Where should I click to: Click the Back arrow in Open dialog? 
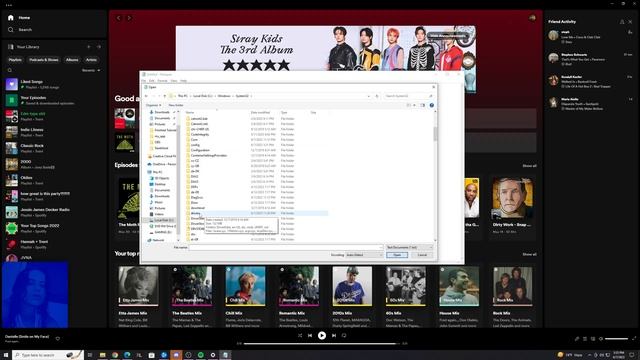point(147,96)
